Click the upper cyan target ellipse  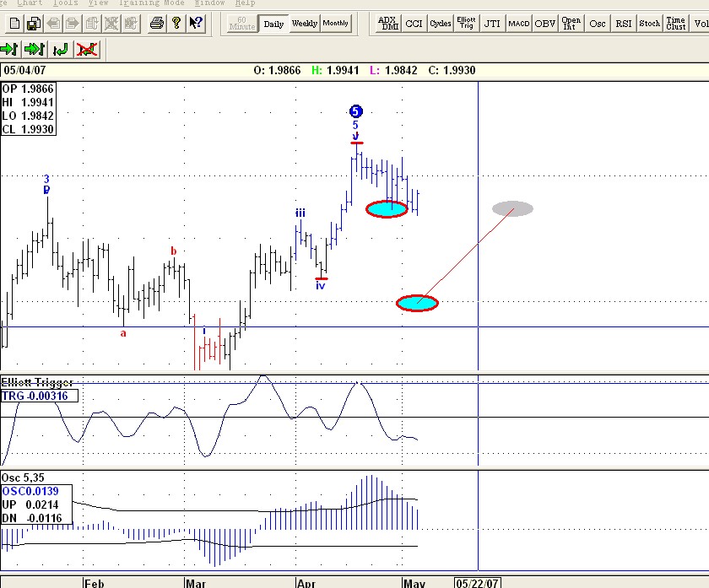[x=387, y=209]
